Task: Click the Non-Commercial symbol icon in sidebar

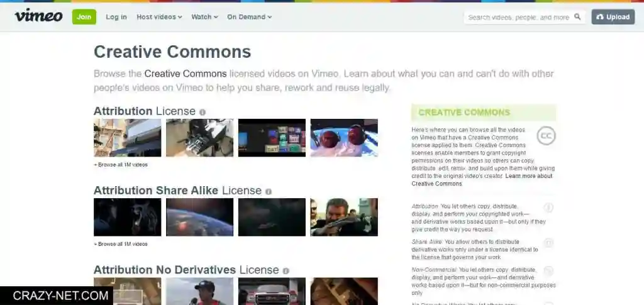Action: pyautogui.click(x=548, y=271)
